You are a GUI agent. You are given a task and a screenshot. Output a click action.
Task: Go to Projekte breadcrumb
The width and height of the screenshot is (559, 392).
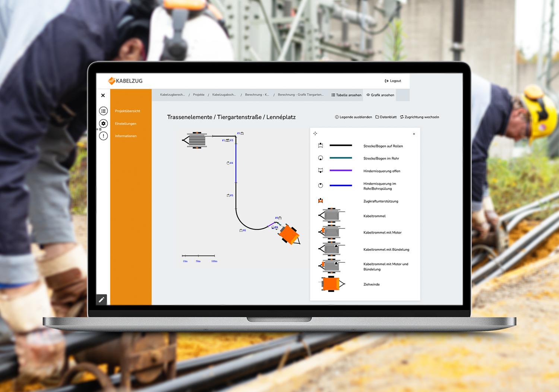199,95
